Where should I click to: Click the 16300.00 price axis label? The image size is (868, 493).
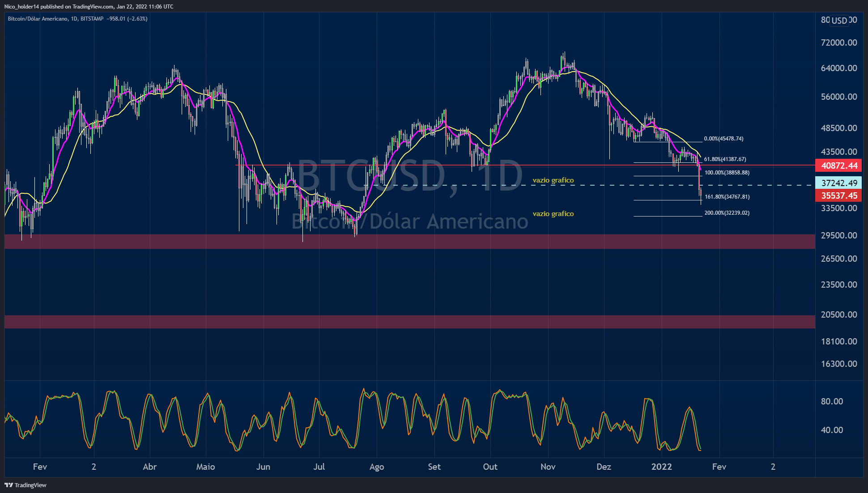[x=839, y=364]
